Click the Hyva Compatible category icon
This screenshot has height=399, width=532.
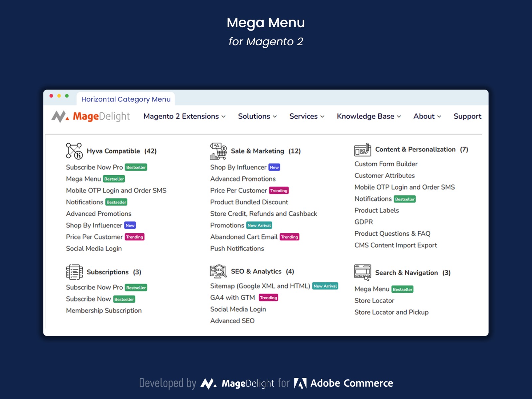pyautogui.click(x=74, y=151)
